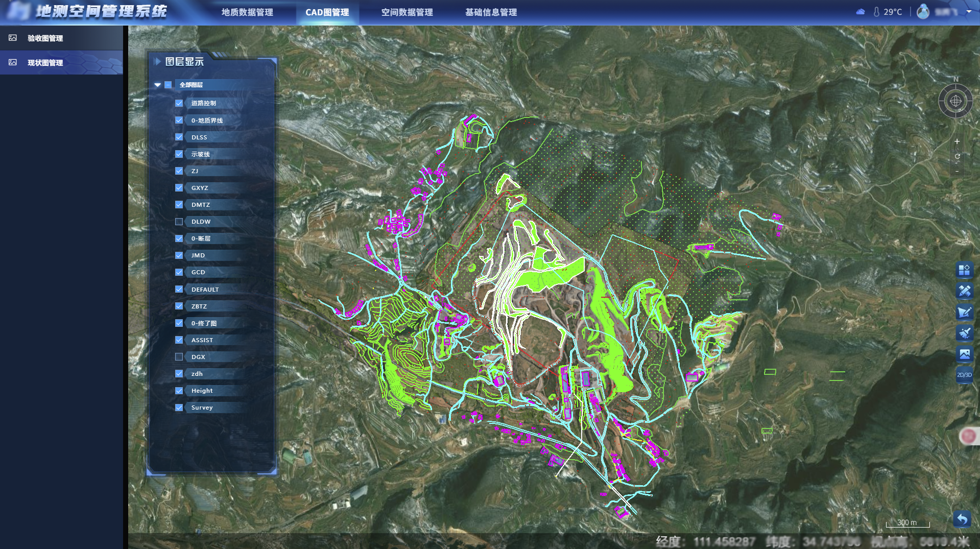Turn on the DGX layer checkbox
The width and height of the screenshot is (980, 549).
click(179, 357)
